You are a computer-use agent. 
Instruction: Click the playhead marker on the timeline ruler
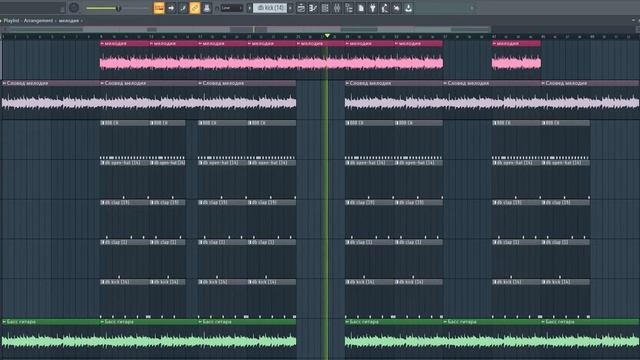click(327, 36)
